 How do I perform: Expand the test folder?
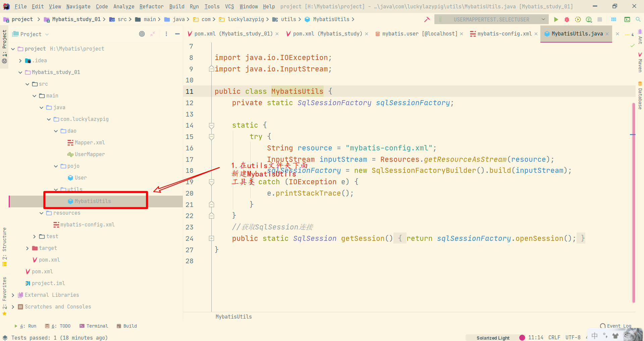tap(34, 236)
